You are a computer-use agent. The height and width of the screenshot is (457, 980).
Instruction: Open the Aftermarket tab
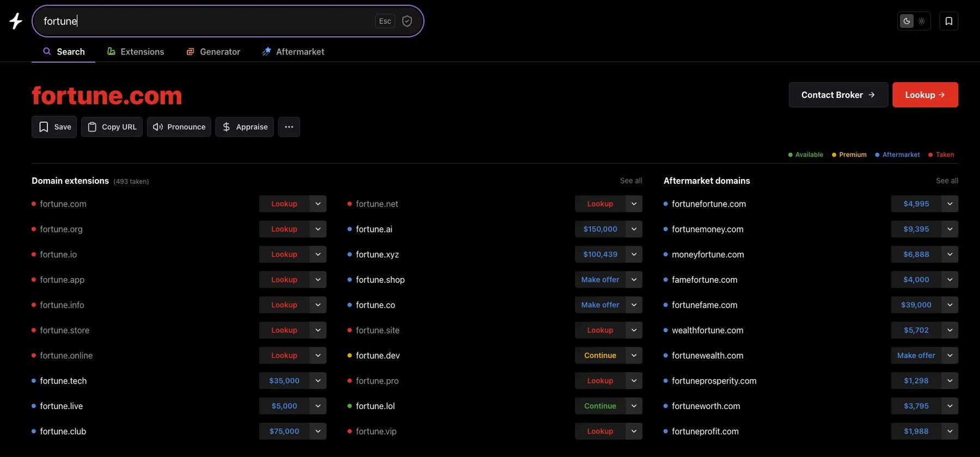293,52
